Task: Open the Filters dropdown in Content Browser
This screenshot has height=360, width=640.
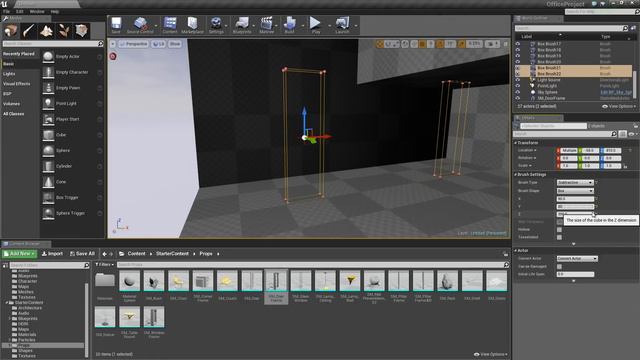Action: [x=104, y=265]
